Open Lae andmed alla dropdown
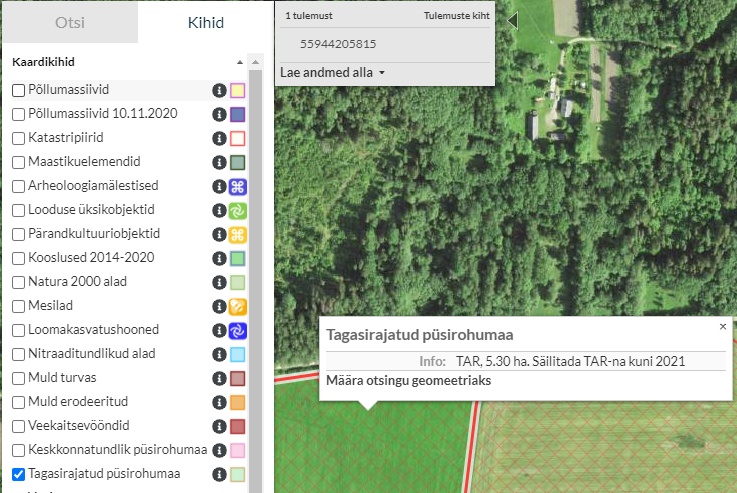Screen dimensions: 737x493 [332, 73]
